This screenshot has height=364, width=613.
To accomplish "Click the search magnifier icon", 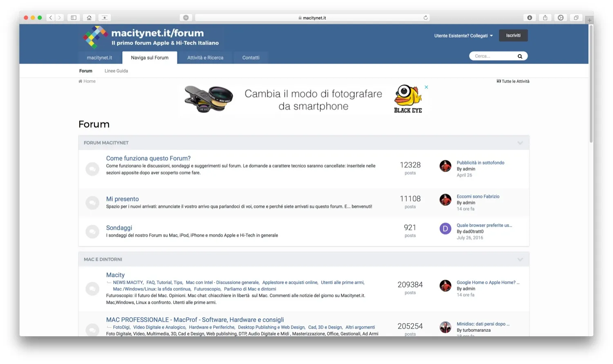I will click(520, 56).
